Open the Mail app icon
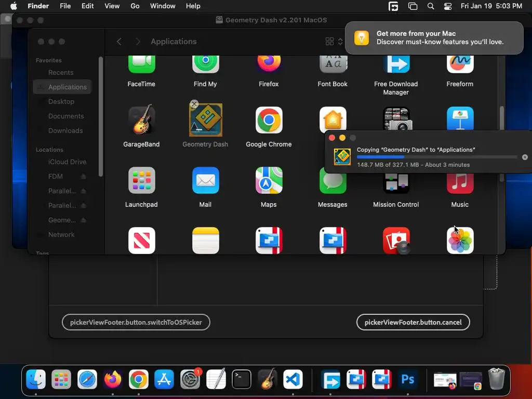Screen dimensions: 532x399 point(205,180)
